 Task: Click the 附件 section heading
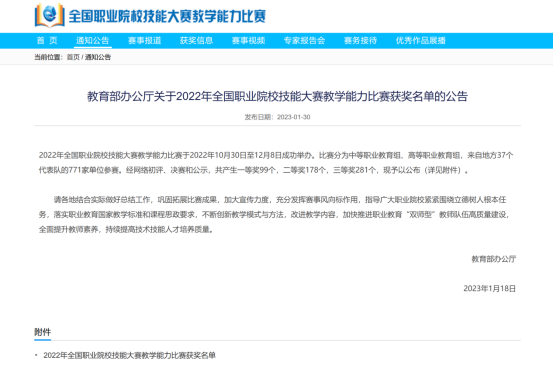pos(43,332)
